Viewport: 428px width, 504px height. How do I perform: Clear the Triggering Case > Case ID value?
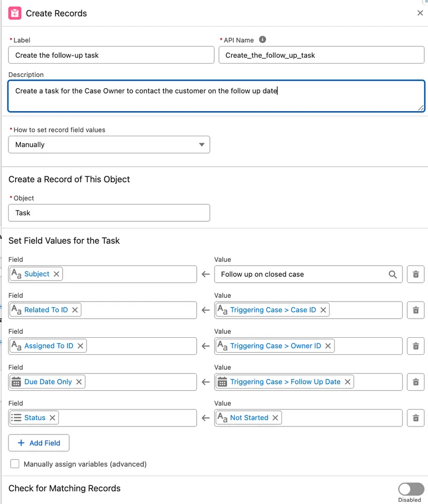(x=323, y=310)
